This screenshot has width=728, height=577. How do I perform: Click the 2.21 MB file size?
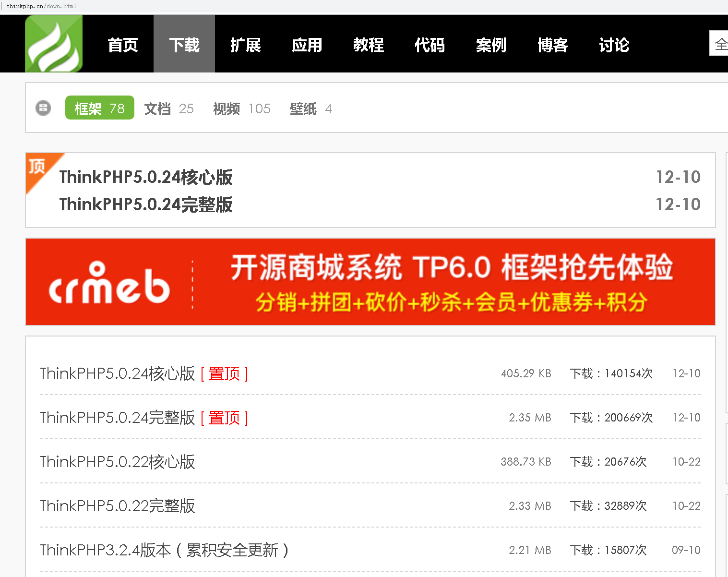pyautogui.click(x=530, y=550)
